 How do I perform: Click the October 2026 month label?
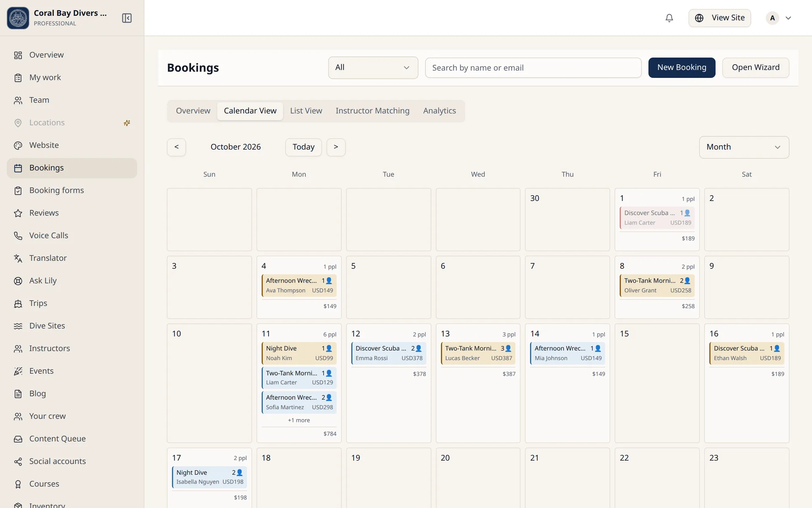[236, 147]
